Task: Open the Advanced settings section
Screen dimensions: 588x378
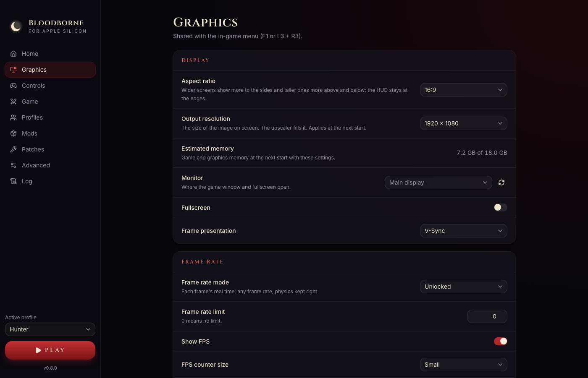Action: pos(50,165)
